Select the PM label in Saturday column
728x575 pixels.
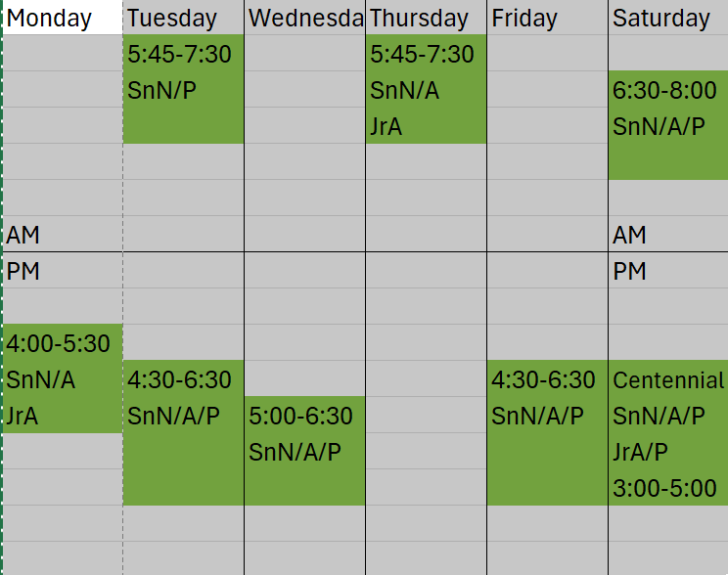(x=667, y=271)
